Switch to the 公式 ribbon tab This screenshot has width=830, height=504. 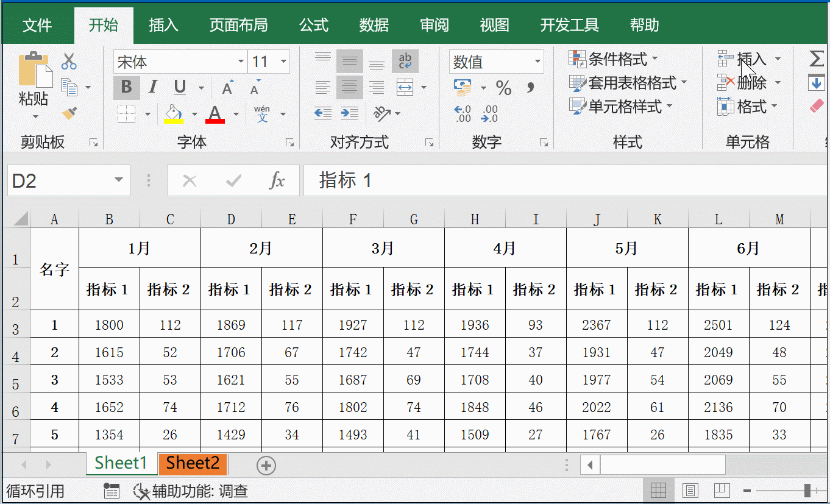pos(314,25)
